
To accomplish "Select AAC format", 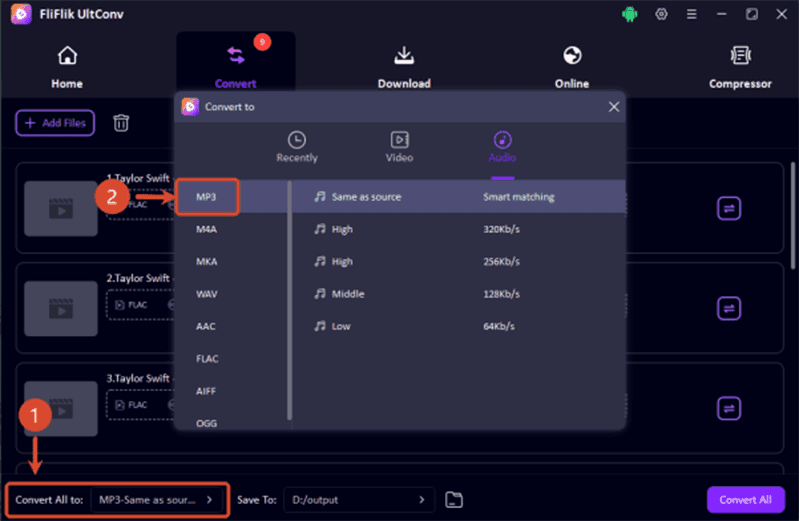I will tap(206, 326).
